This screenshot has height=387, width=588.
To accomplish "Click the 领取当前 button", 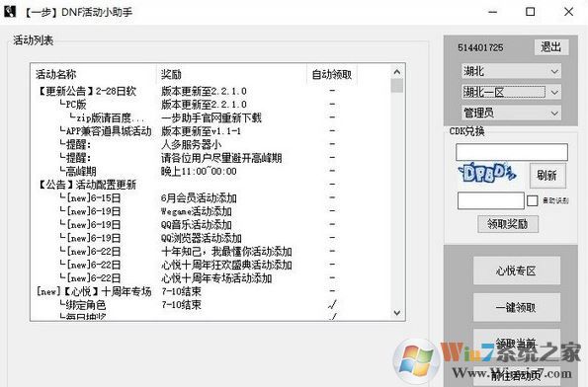I will click(517, 343).
